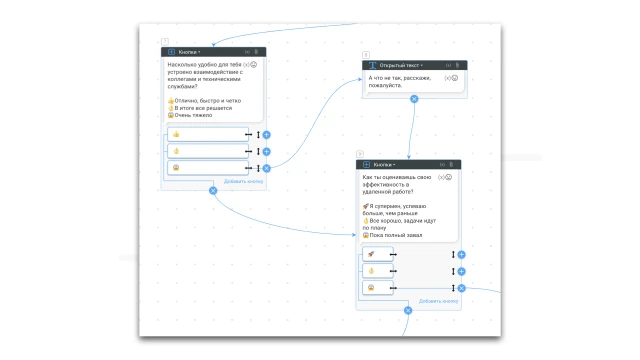Viewport: 640px width, 360px height.
Task: Click the scream-emoji button field in block 9
Action: pos(378,288)
